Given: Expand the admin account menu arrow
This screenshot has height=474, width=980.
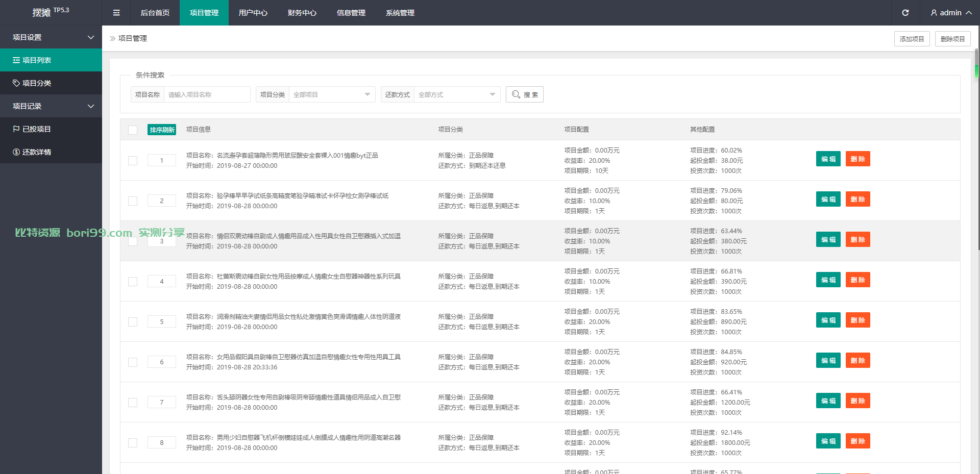Looking at the screenshot, I should 968,13.
